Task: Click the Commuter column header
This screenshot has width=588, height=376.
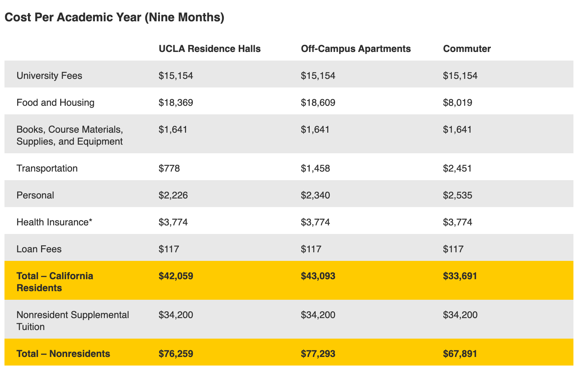Action: coord(467,49)
